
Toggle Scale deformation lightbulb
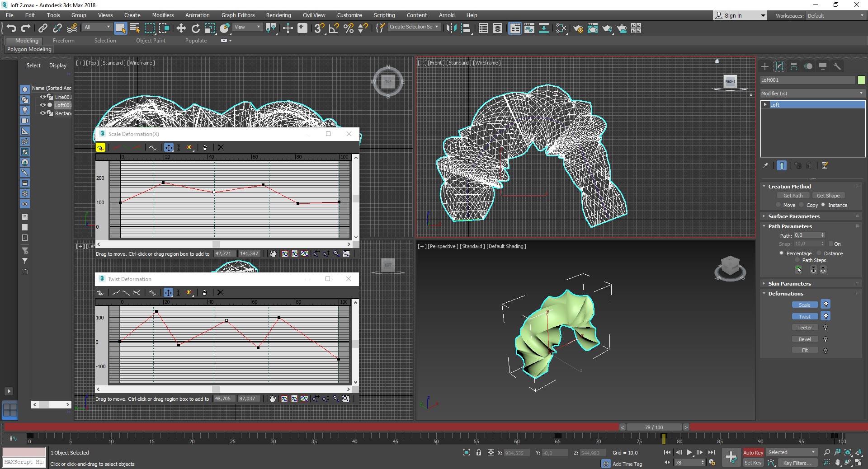point(826,305)
